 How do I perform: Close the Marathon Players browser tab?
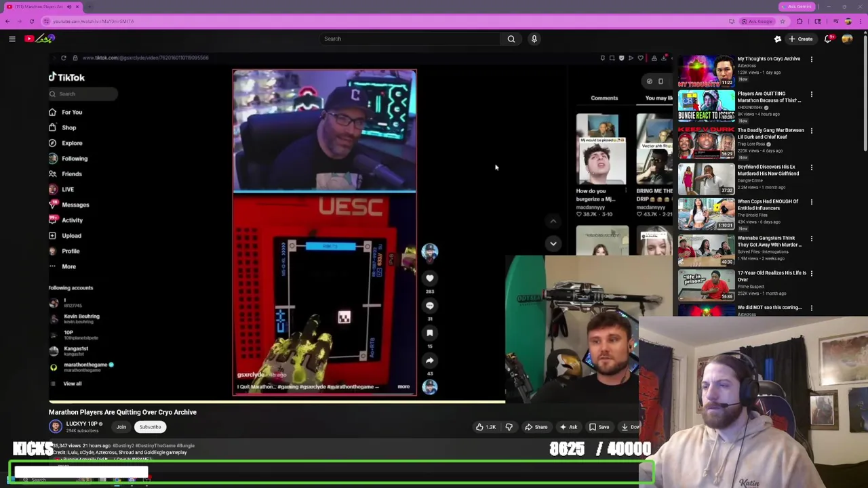(77, 7)
